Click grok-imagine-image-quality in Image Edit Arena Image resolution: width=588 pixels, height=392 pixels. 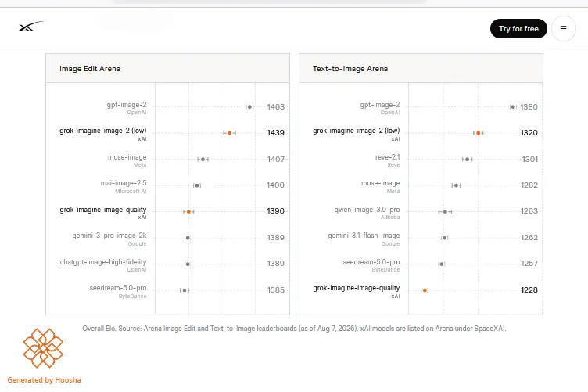(102, 210)
